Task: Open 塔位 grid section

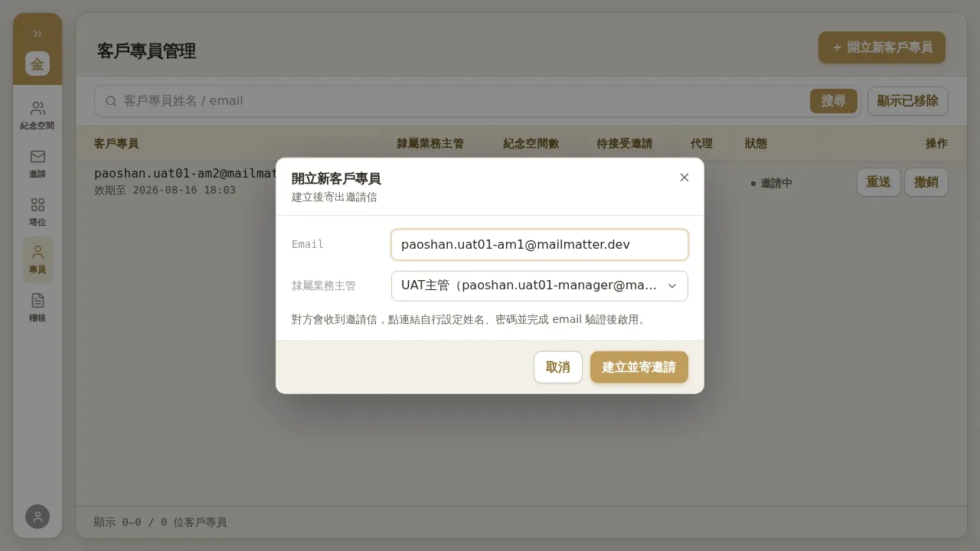Action: pyautogui.click(x=38, y=212)
